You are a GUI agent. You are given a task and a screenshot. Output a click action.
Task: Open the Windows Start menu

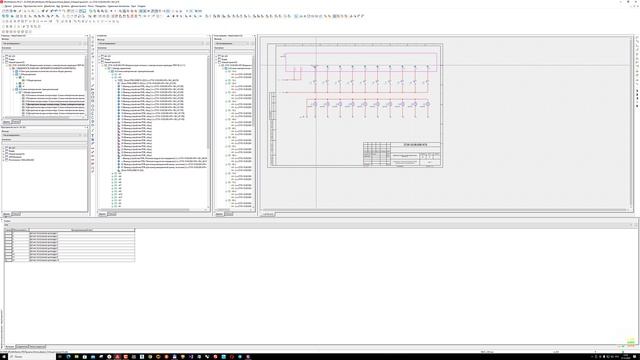coord(4,357)
